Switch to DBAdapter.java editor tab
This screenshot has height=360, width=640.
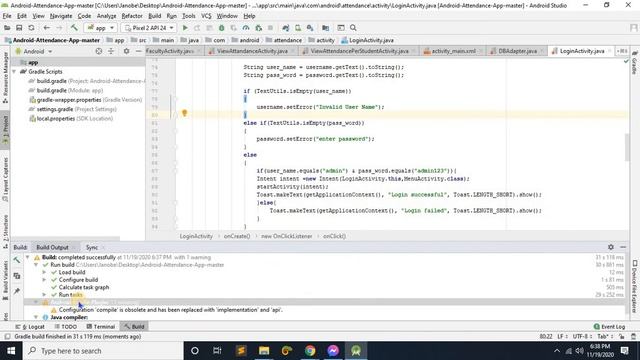[518, 51]
